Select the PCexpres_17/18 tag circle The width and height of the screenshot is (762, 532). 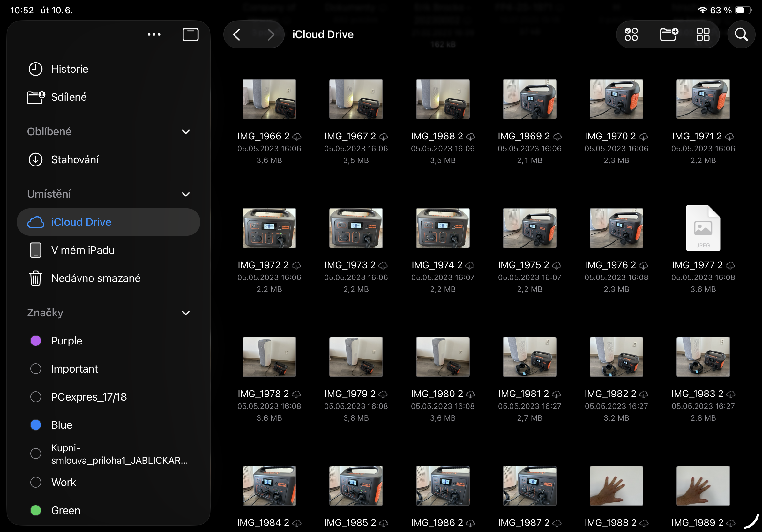tap(35, 397)
